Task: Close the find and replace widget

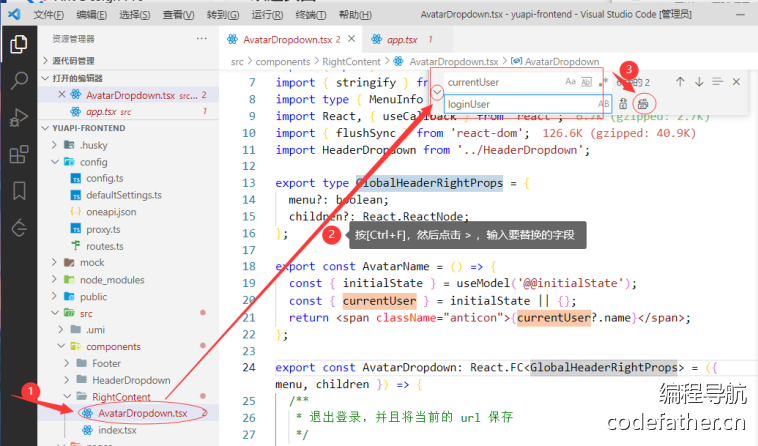Action: [x=736, y=82]
